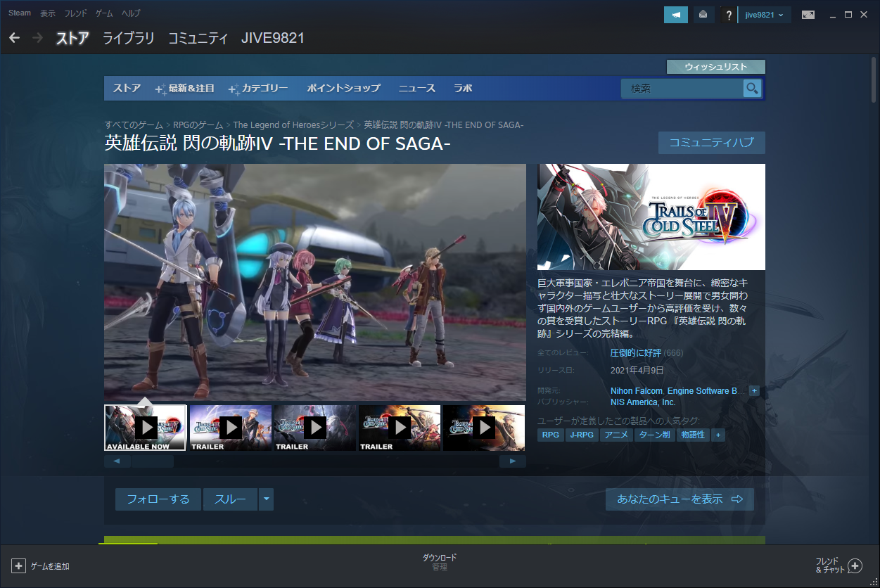Open the ゲーム menu
Viewport: 880px width, 588px height.
(x=104, y=13)
